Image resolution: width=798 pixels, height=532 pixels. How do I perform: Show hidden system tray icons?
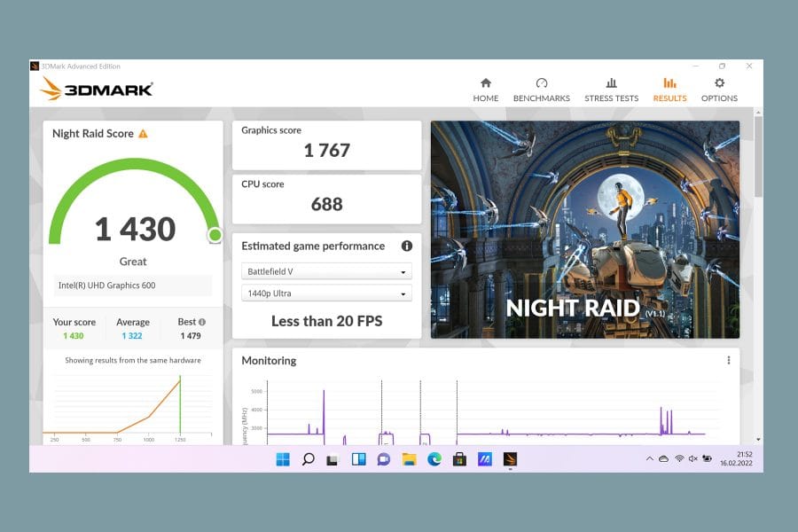649,458
